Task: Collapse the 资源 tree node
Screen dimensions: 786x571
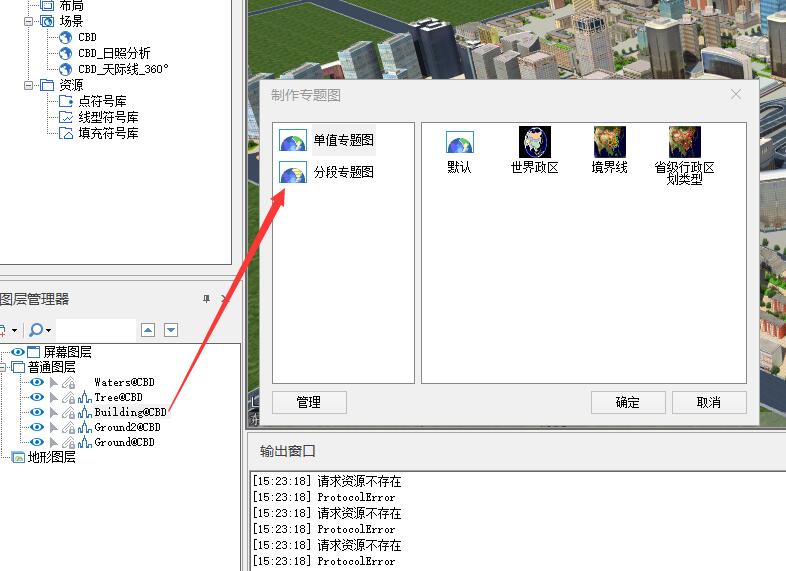Action: point(29,86)
